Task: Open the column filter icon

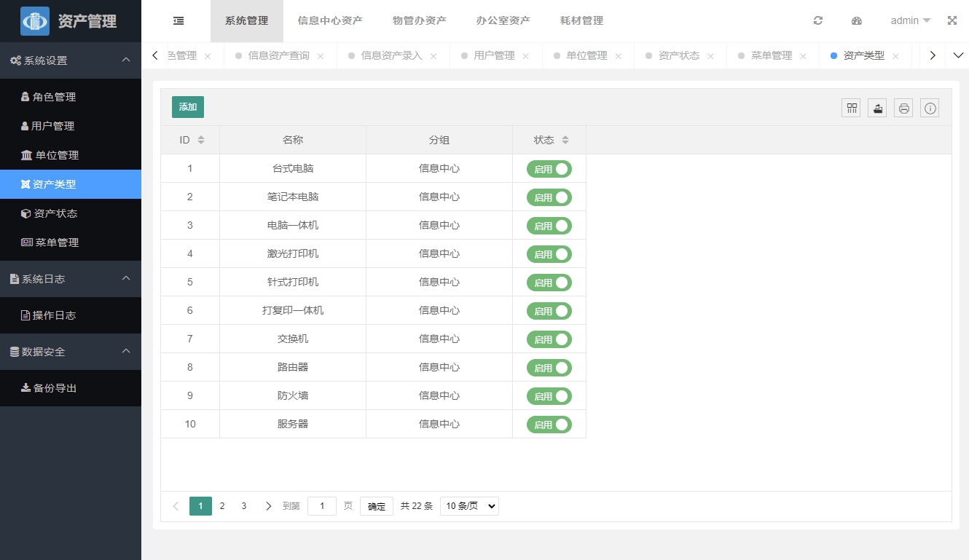Action: (851, 109)
